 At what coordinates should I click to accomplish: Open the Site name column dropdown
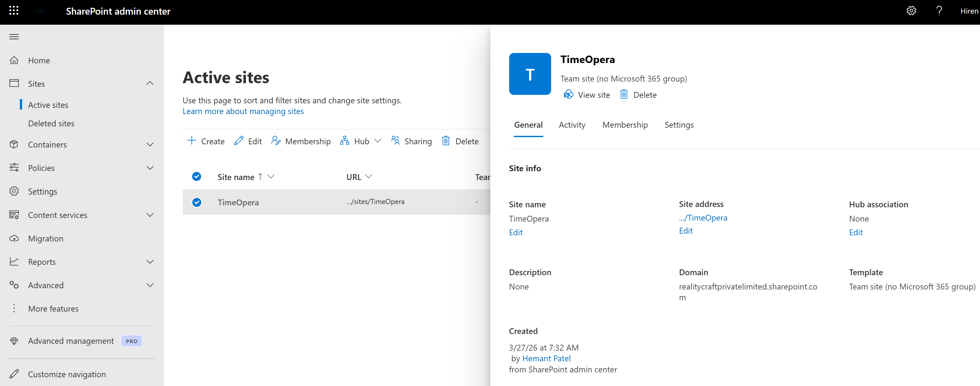(271, 176)
